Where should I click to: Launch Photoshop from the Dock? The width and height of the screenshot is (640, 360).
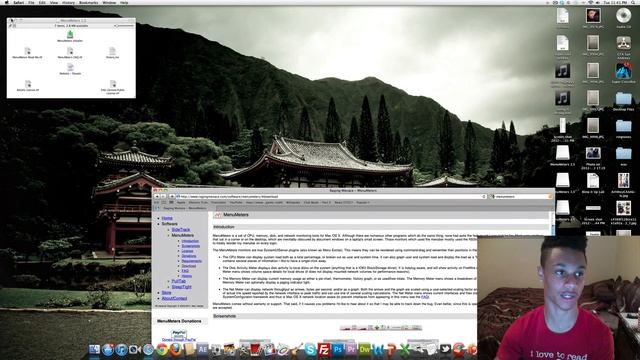pyautogui.click(x=338, y=349)
